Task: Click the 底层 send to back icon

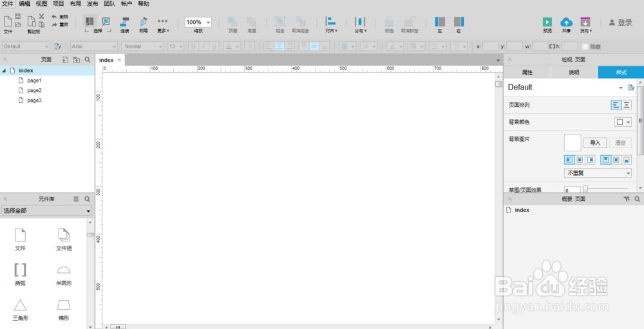Action: tap(252, 22)
